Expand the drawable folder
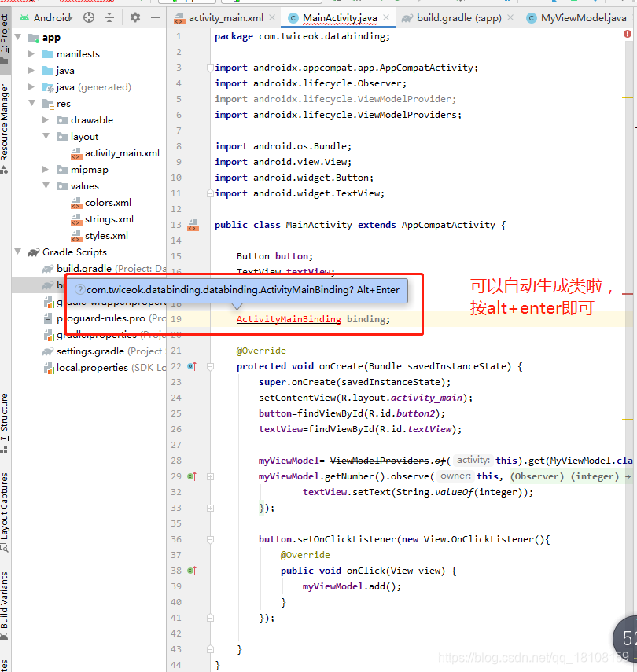The image size is (637, 672). 46,120
